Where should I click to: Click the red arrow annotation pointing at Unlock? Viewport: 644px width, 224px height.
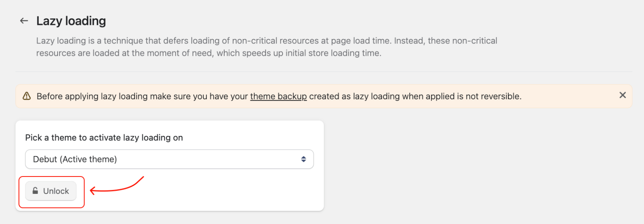pos(117,187)
